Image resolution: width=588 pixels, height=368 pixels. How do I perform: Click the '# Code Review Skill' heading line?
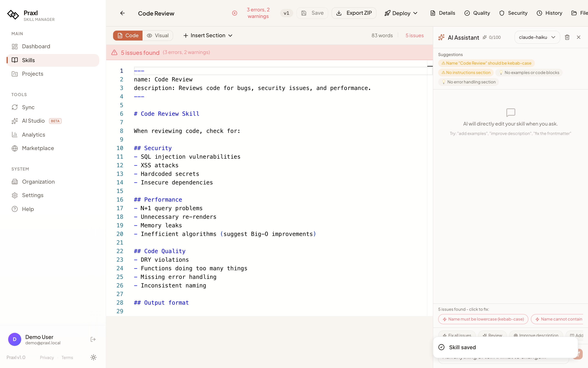(x=166, y=114)
